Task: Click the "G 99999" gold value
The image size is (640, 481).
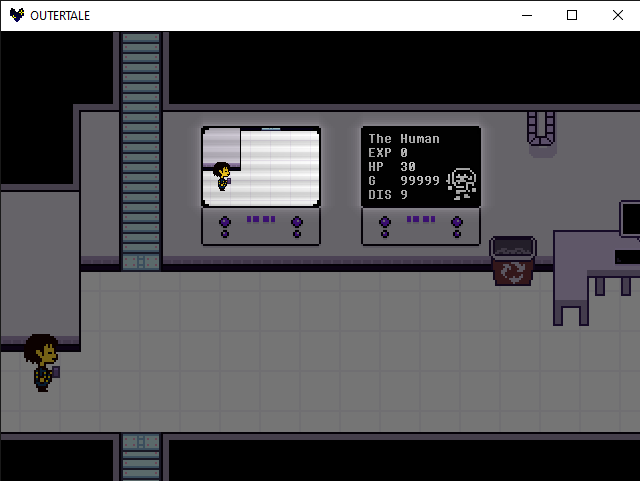Action: (404, 180)
